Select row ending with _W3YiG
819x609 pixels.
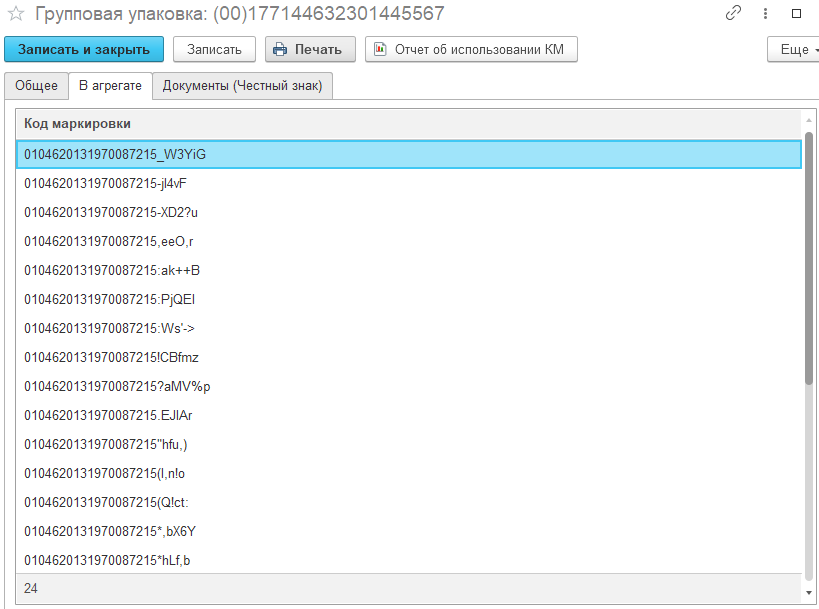pyautogui.click(x=115, y=154)
